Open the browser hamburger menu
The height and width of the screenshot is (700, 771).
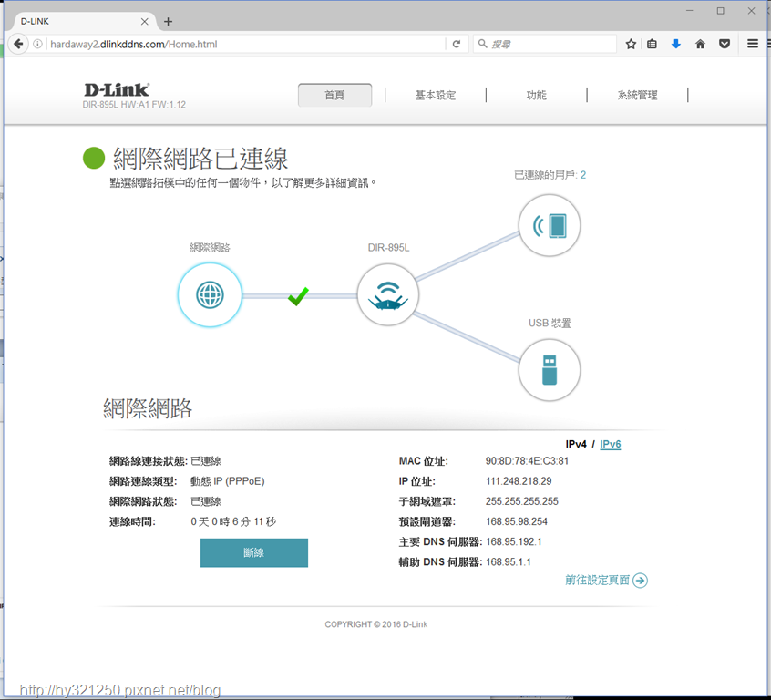pyautogui.click(x=752, y=44)
